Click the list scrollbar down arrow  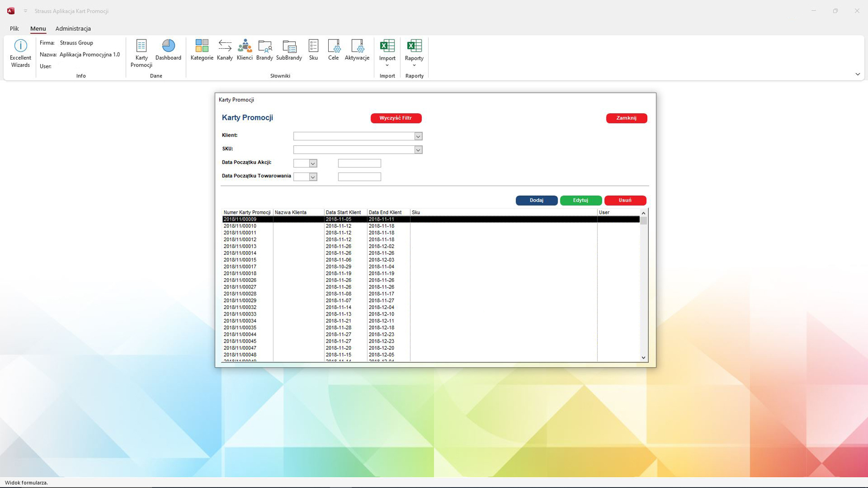643,358
